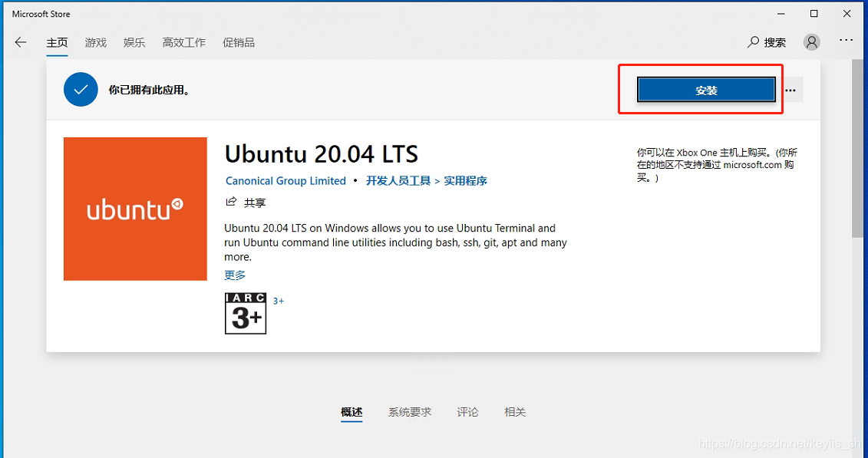Open the user account avatar
Screen dimensions: 868x458
click(811, 42)
